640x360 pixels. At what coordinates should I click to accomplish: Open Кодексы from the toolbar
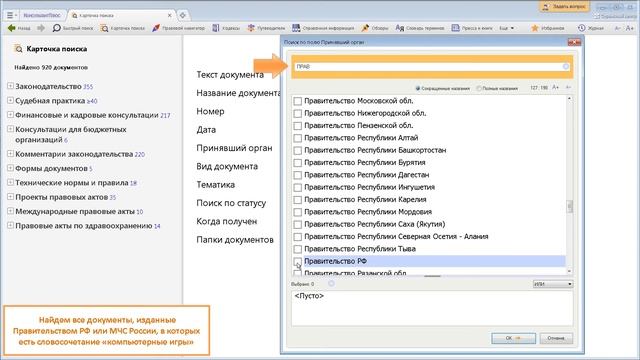[226, 28]
